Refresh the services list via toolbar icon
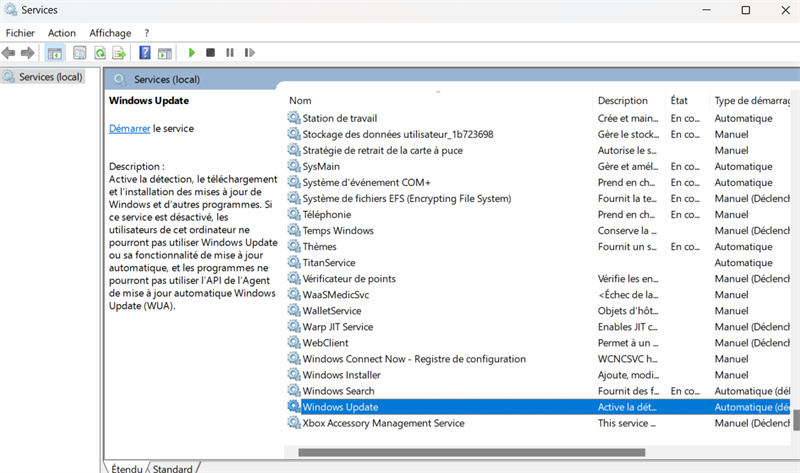The height and width of the screenshot is (473, 800). point(100,53)
